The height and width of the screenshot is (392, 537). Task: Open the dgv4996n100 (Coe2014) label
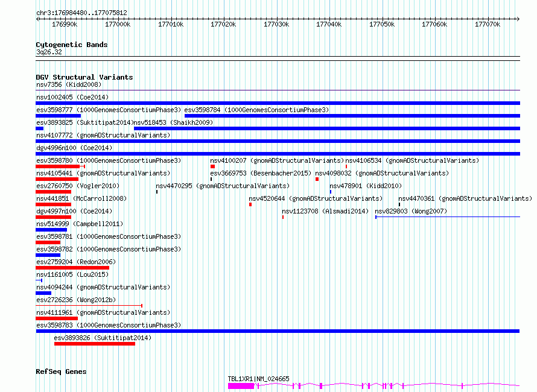click(74, 148)
